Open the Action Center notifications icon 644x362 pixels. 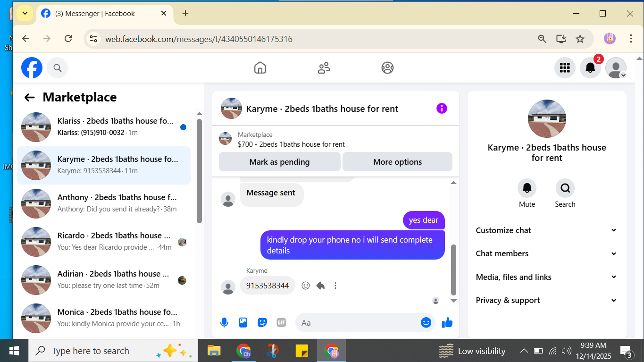(627, 351)
